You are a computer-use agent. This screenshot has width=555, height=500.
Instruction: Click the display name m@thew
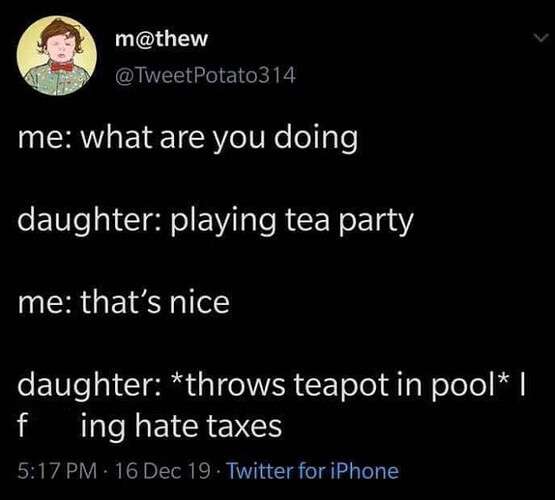click(x=161, y=38)
